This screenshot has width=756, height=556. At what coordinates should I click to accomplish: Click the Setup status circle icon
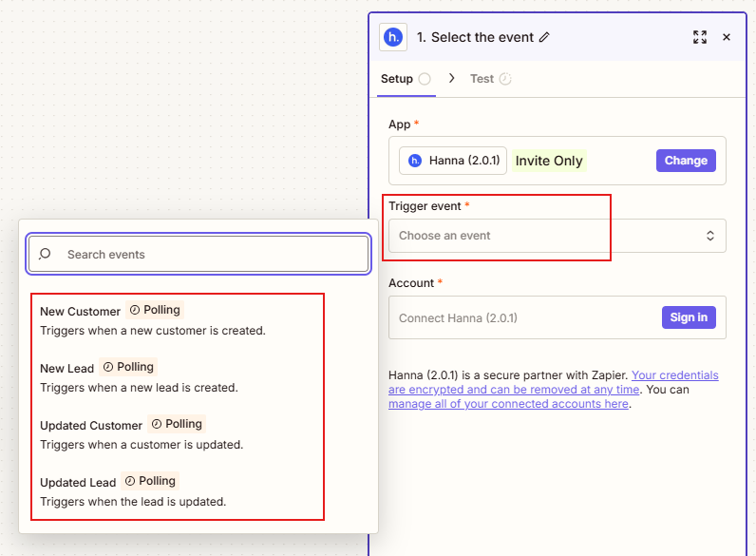pyautogui.click(x=425, y=79)
